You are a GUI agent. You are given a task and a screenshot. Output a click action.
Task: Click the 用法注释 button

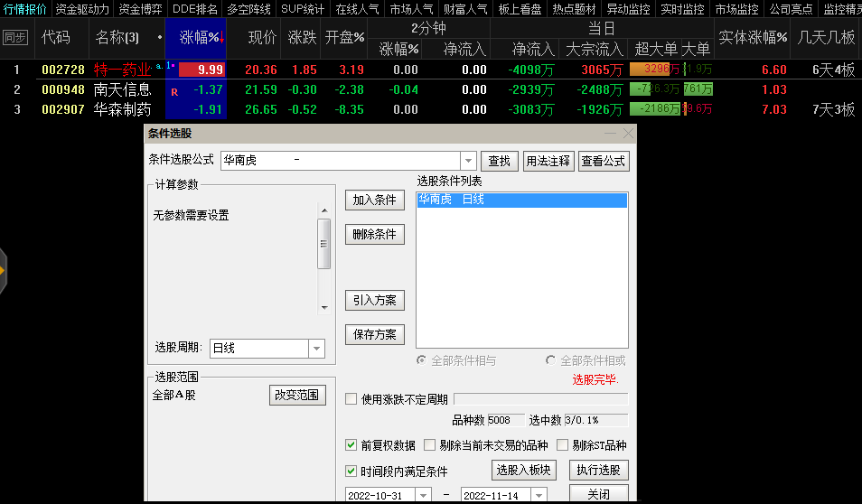pos(548,161)
